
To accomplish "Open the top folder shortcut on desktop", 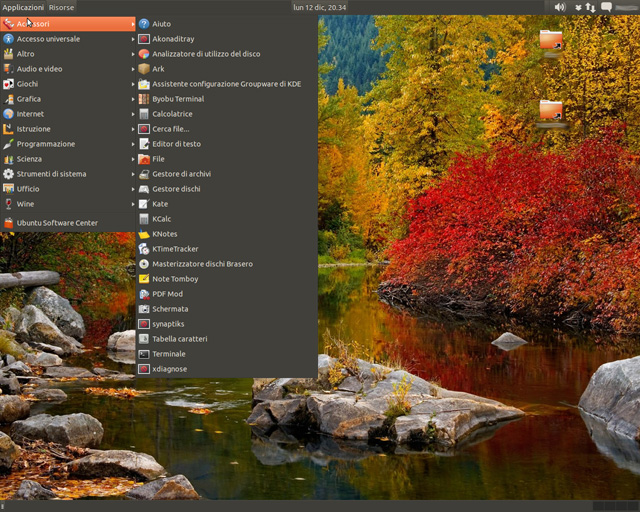I will point(550,41).
